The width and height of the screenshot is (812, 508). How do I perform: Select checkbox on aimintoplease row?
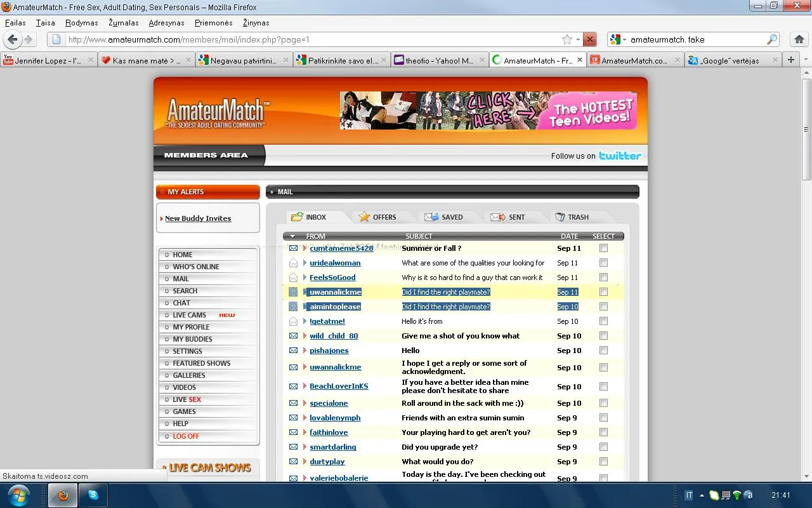point(603,306)
